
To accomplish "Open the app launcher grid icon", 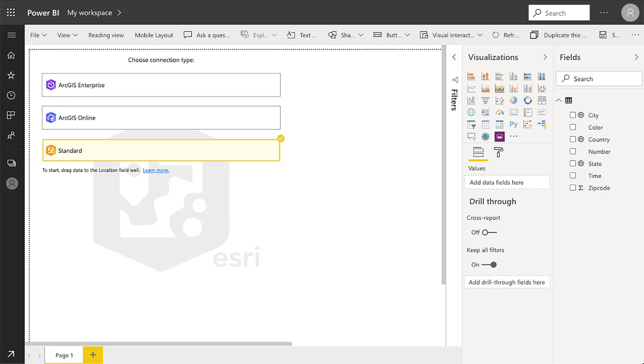I will point(11,12).
